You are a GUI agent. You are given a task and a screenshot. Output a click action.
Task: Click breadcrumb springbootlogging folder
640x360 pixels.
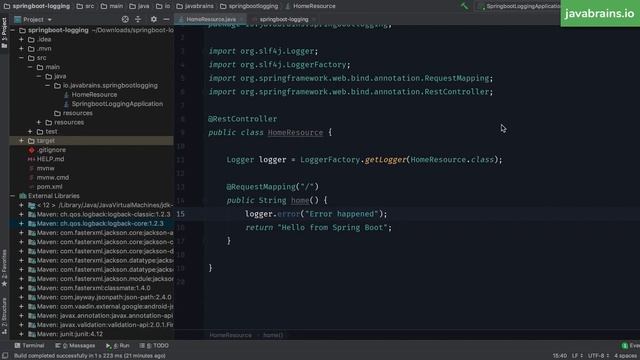249,6
